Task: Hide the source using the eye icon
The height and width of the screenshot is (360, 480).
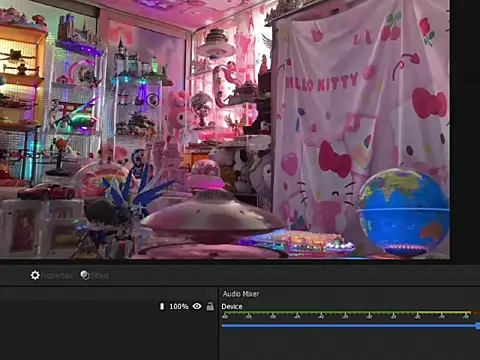Action: [x=197, y=306]
